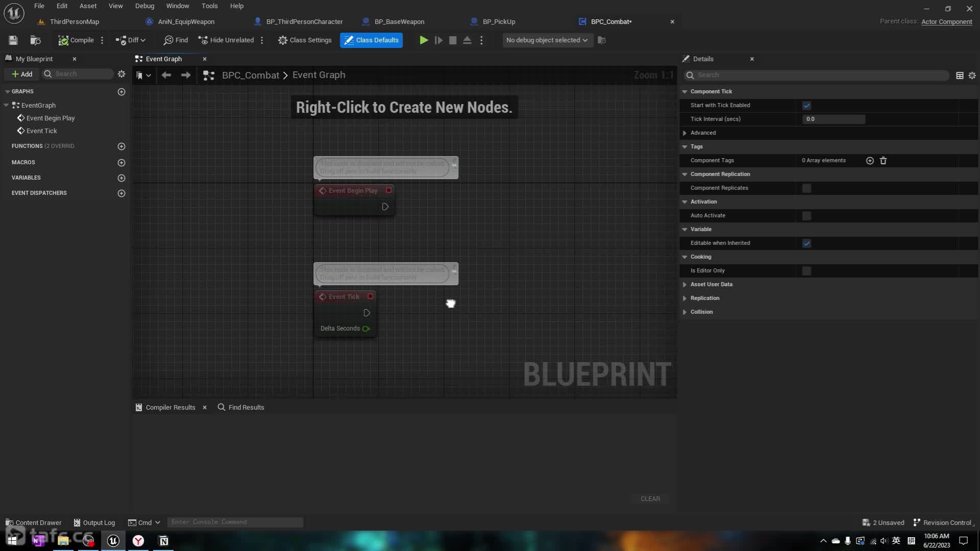Viewport: 980px width, 551px height.
Task: Switch to the BP_BaseWeapon tab
Action: (x=399, y=22)
